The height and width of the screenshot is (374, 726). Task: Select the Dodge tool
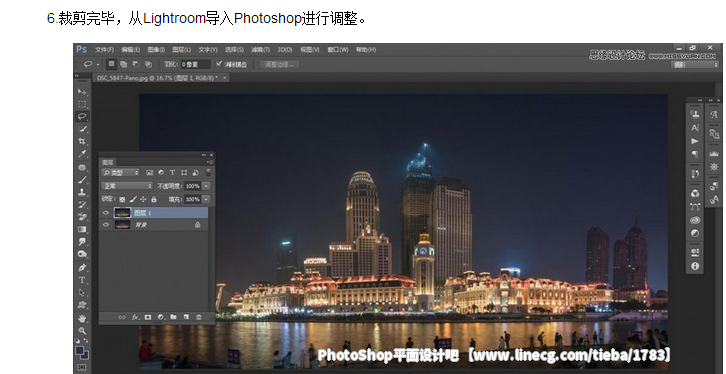(82, 254)
